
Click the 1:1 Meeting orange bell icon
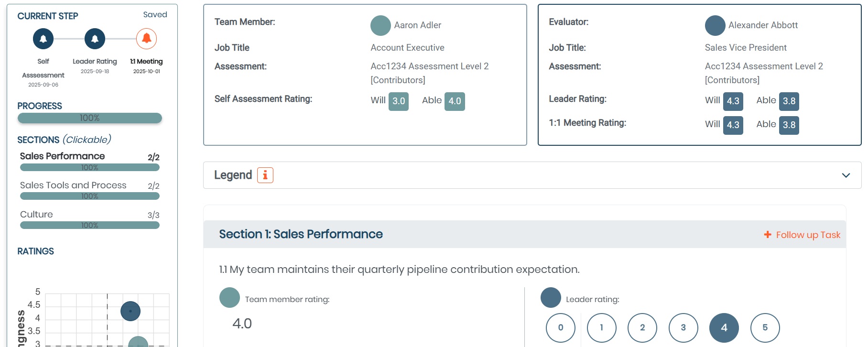point(146,39)
